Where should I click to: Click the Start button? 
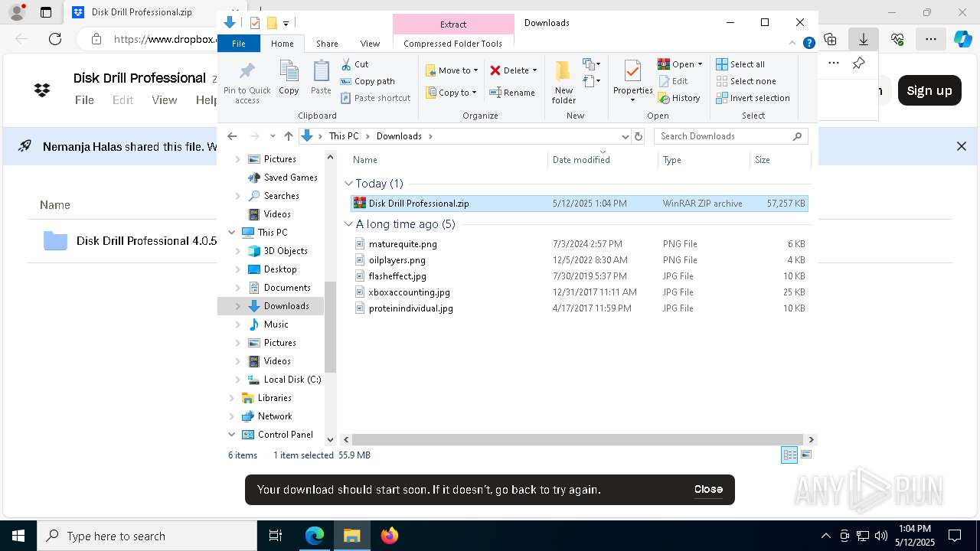pos(18,536)
